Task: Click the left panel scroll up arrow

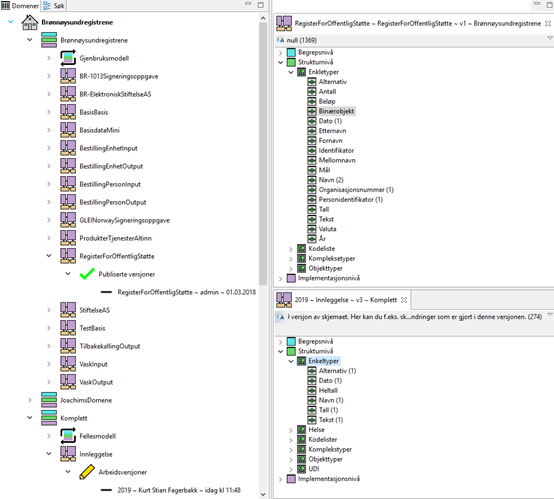Action: click(x=263, y=18)
